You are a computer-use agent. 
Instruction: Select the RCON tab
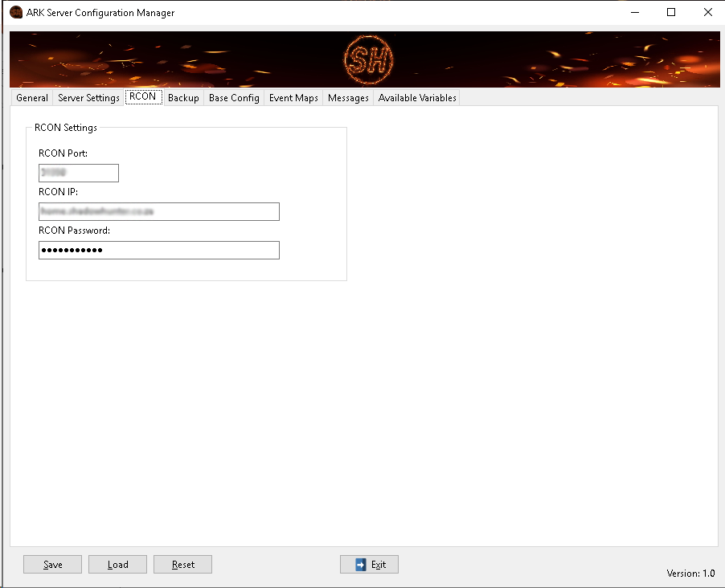click(143, 97)
